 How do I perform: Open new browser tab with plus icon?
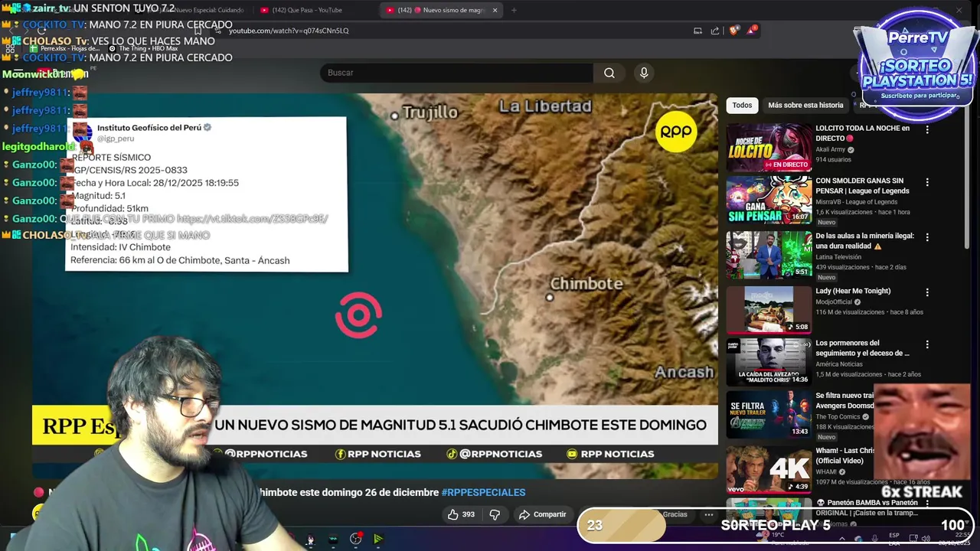[514, 10]
